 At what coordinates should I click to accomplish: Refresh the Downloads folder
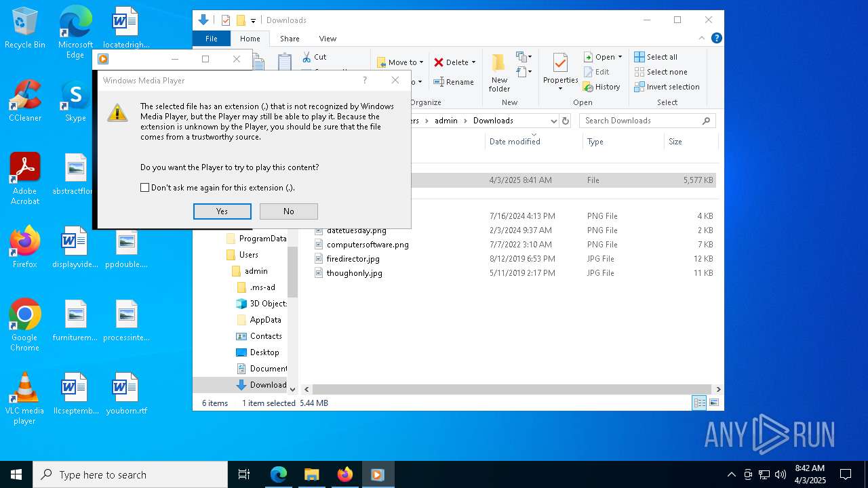[566, 121]
